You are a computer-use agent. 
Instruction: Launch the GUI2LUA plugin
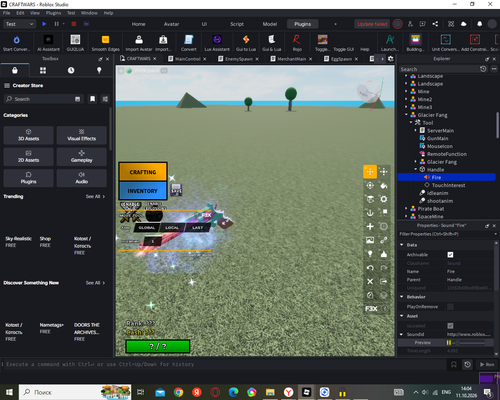75,43
